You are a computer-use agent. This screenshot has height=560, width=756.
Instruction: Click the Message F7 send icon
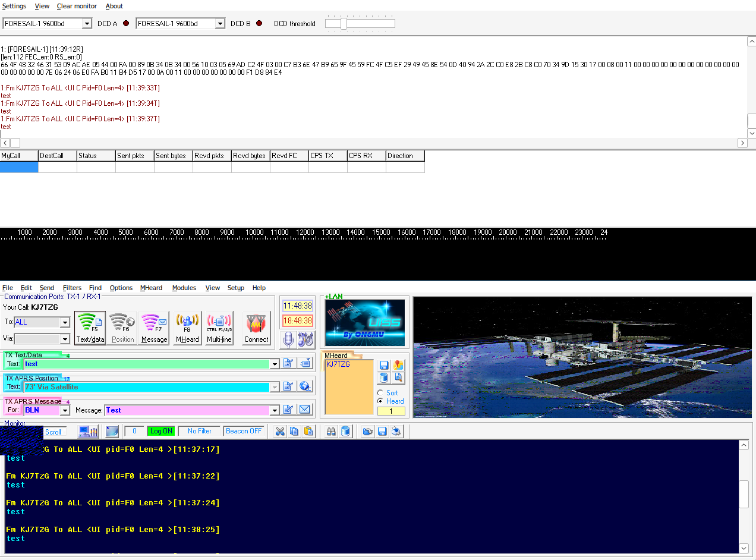(154, 328)
